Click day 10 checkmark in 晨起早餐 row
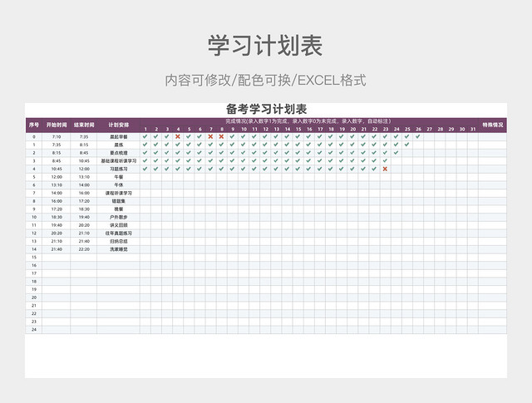The image size is (532, 403). pos(243,136)
